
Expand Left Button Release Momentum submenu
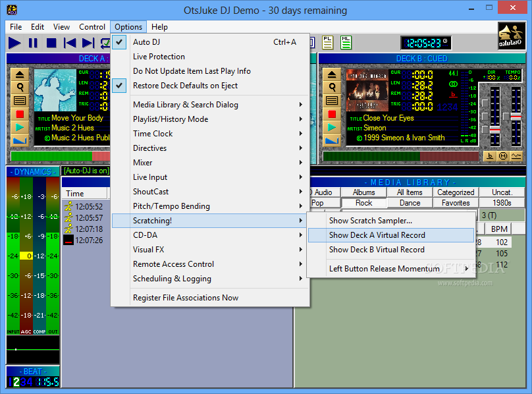(x=391, y=269)
